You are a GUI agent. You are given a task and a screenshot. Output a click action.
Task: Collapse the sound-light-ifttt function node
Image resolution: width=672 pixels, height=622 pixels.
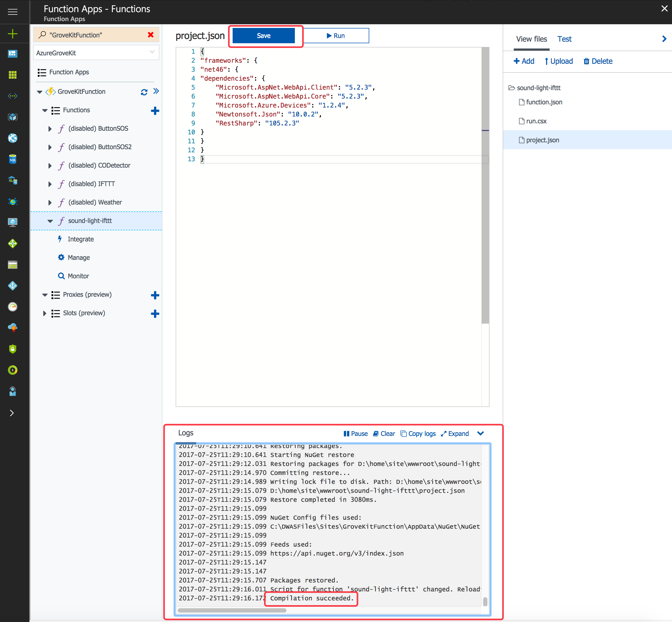point(50,221)
